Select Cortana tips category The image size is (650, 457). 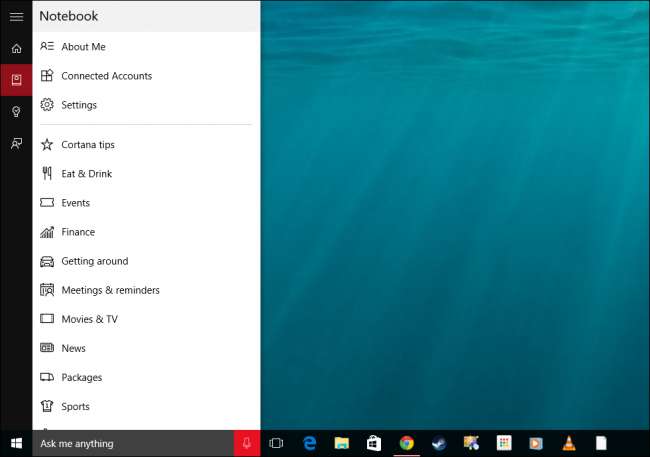point(88,145)
